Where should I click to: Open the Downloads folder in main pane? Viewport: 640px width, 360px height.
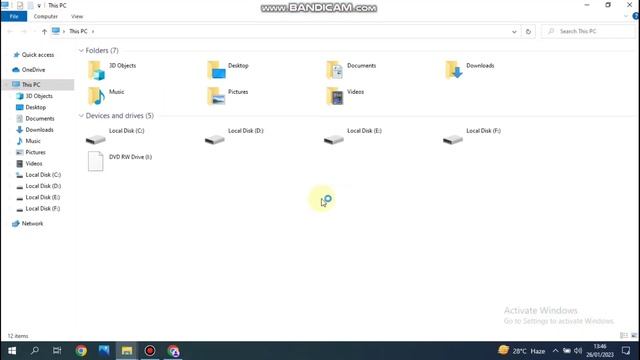469,70
